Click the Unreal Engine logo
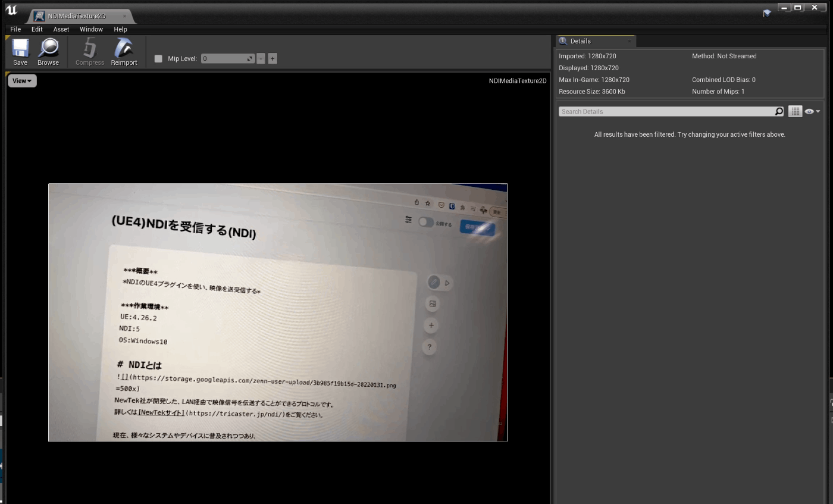Viewport: 833px width, 504px height. (11, 10)
